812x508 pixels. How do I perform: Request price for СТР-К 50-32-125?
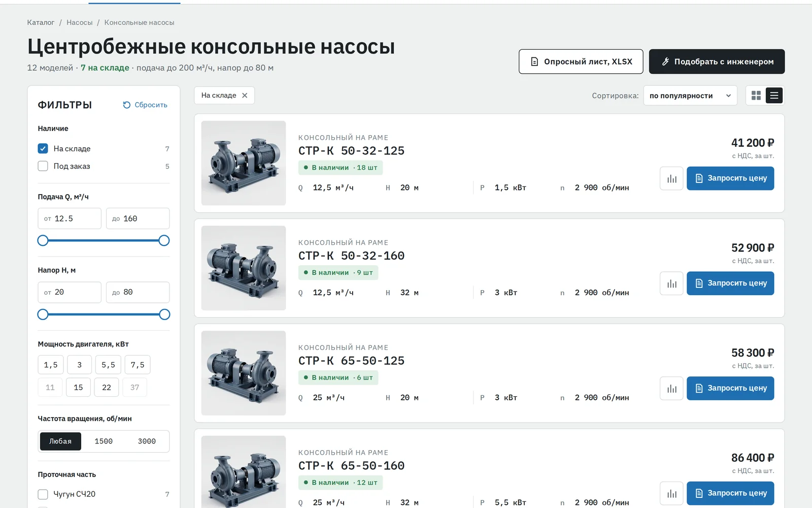[730, 178]
